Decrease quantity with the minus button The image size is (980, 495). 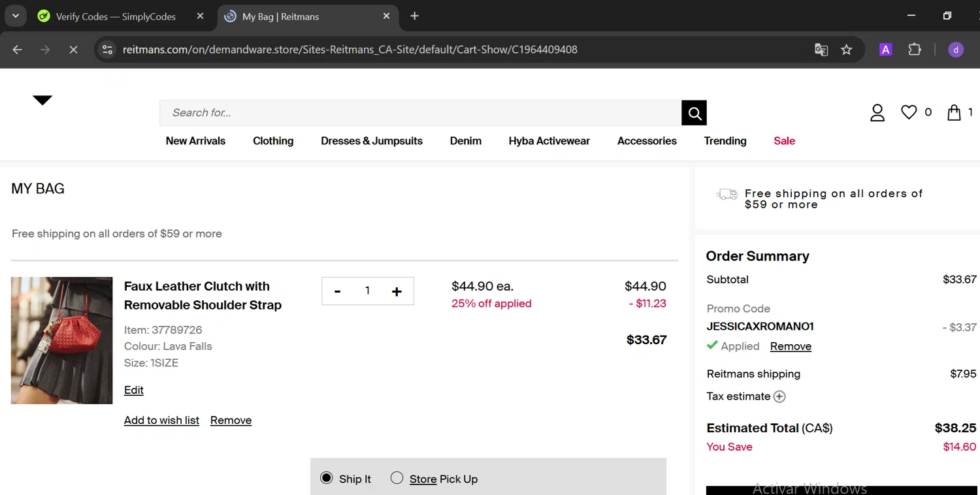[x=337, y=291]
